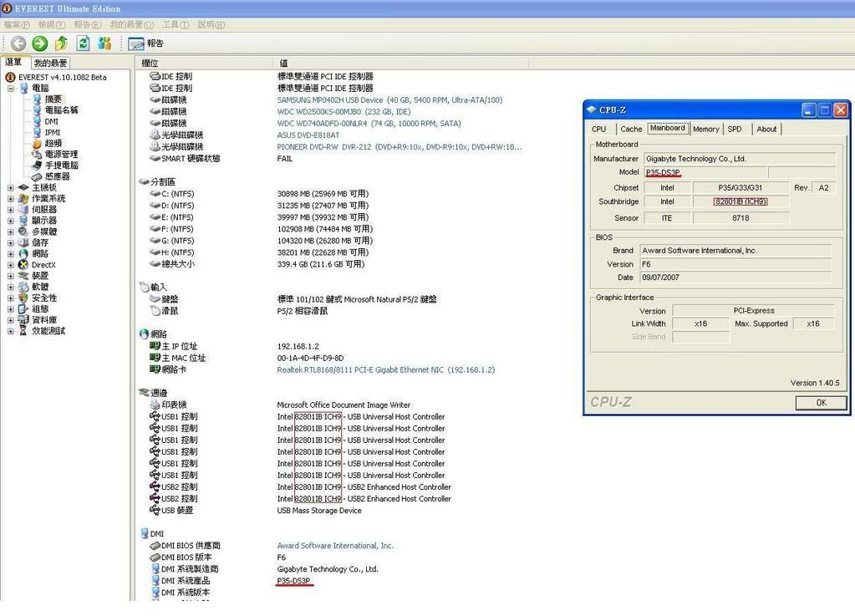855x616 pixels.
Task: Open the 我的最愛(O) menu
Action: click(132, 24)
